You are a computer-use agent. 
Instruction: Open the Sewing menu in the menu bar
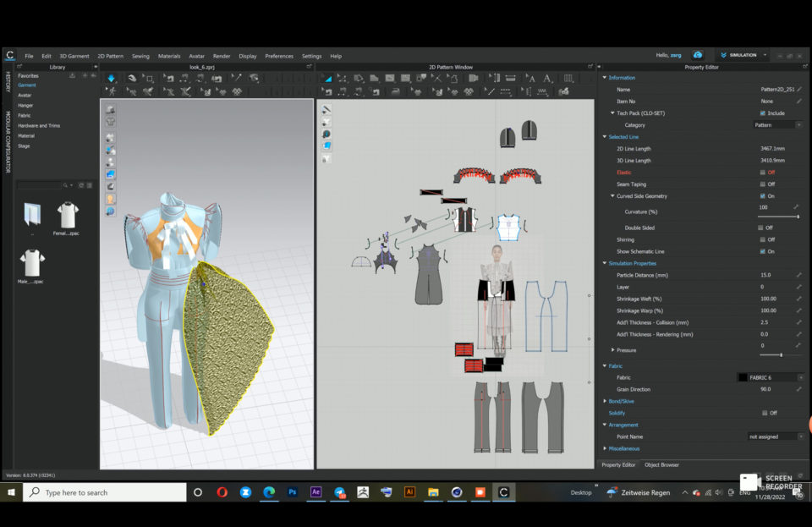point(140,56)
